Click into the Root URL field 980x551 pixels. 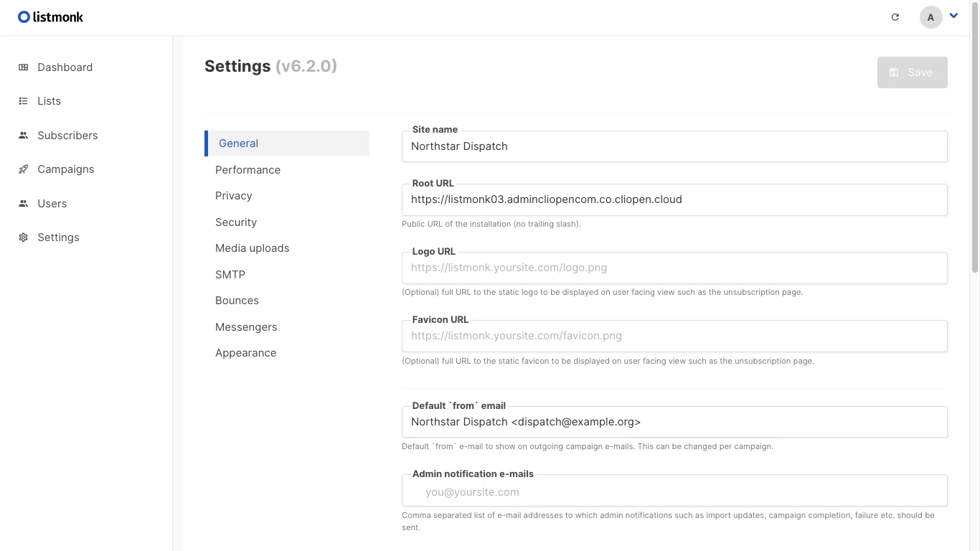point(674,199)
